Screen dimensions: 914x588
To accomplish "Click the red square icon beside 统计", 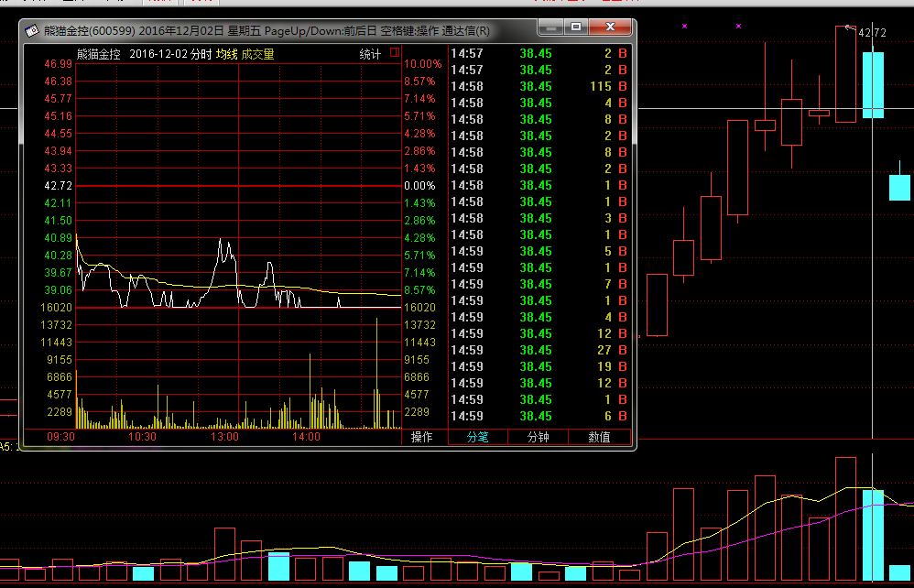I will point(395,53).
